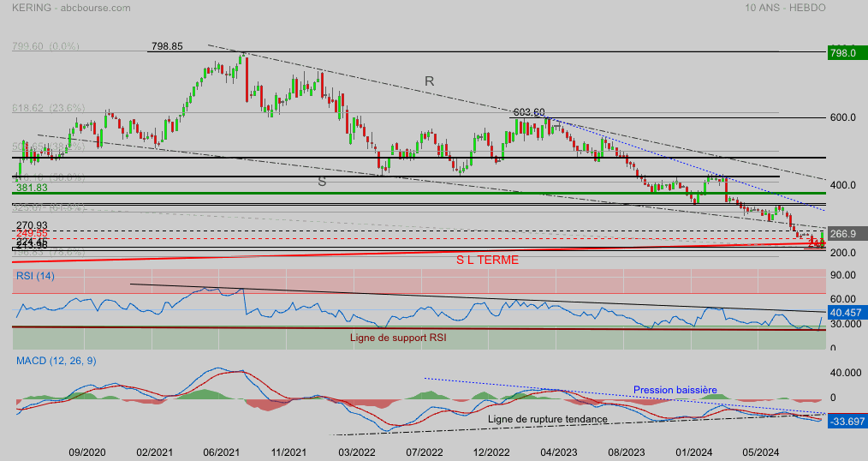The width and height of the screenshot is (868, 461).
Task: Click the 01/2024 date axis label
Action: (693, 452)
